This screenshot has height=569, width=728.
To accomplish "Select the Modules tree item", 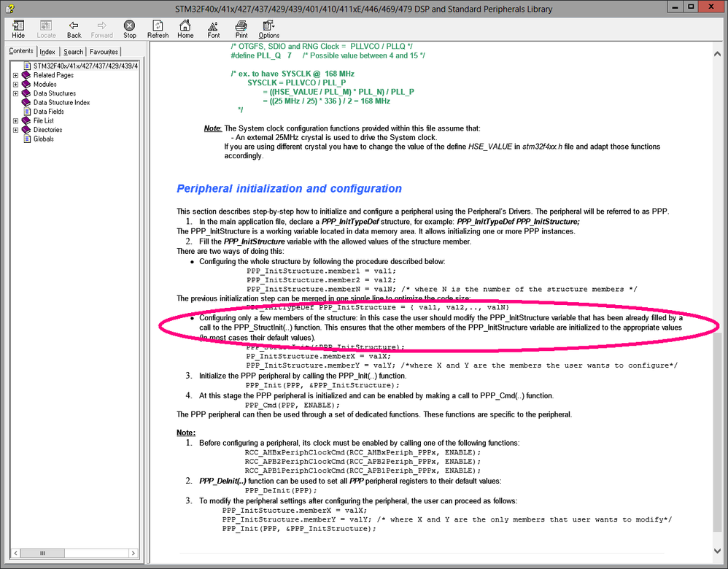I will pos(45,84).
